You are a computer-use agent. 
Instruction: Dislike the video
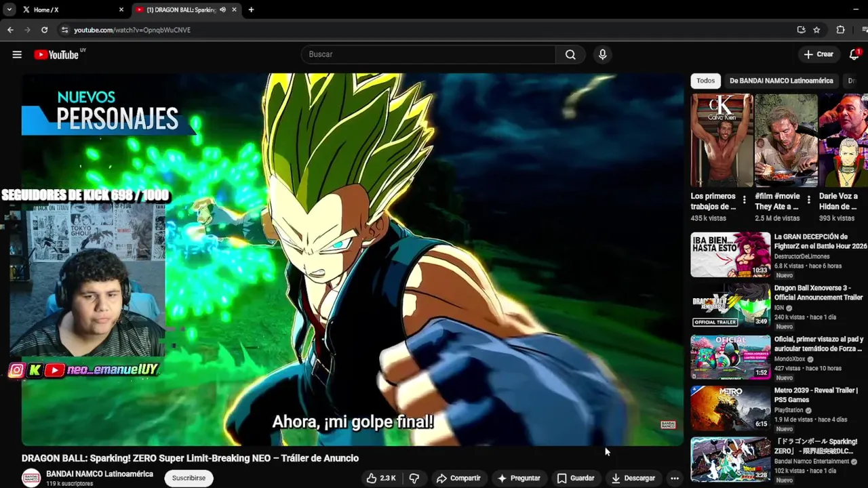click(x=414, y=478)
